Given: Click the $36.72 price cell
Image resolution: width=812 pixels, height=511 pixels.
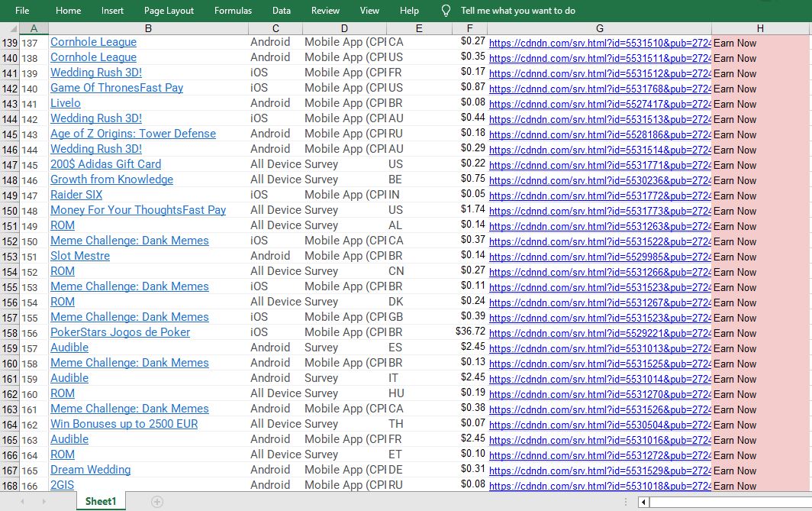Looking at the screenshot, I should (470, 332).
